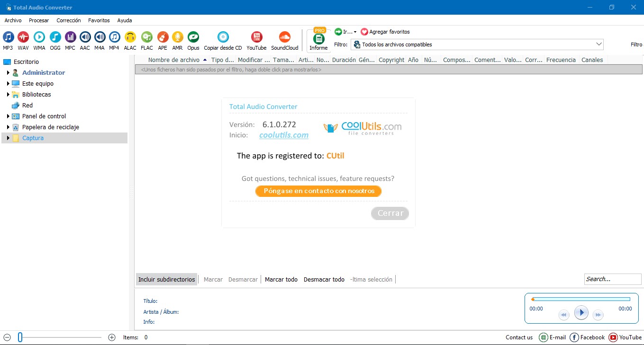The width and height of the screenshot is (644, 345).
Task: Follow the coolutils.com link
Action: click(283, 135)
